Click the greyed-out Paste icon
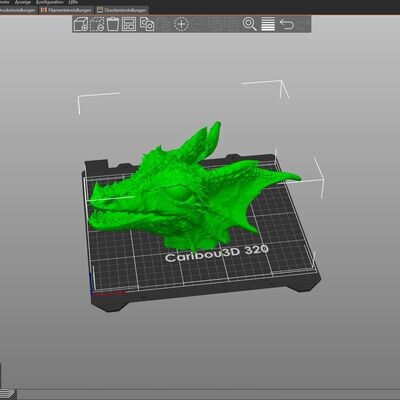Image resolution: width=400 pixels, height=400 pixels. pyautogui.click(x=164, y=24)
